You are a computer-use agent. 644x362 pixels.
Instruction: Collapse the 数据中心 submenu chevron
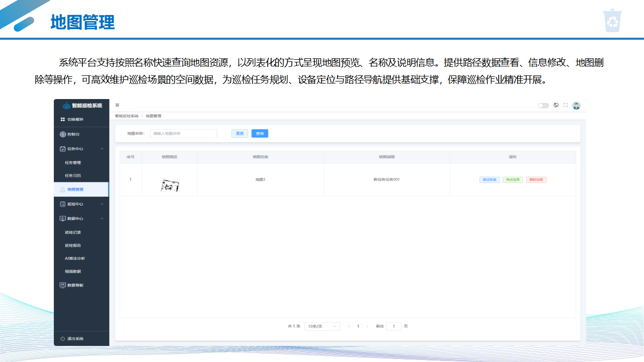102,219
